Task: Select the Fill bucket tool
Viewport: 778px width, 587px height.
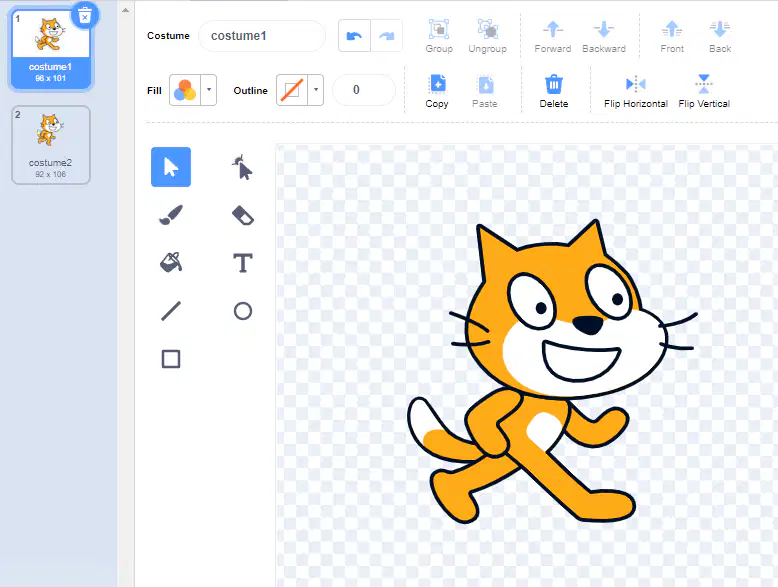Action: tap(171, 262)
